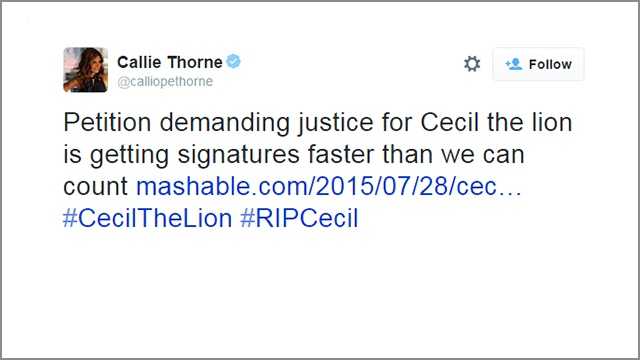This screenshot has height=360, width=640.
Task: Click the word Follow on the button
Action: [550, 64]
